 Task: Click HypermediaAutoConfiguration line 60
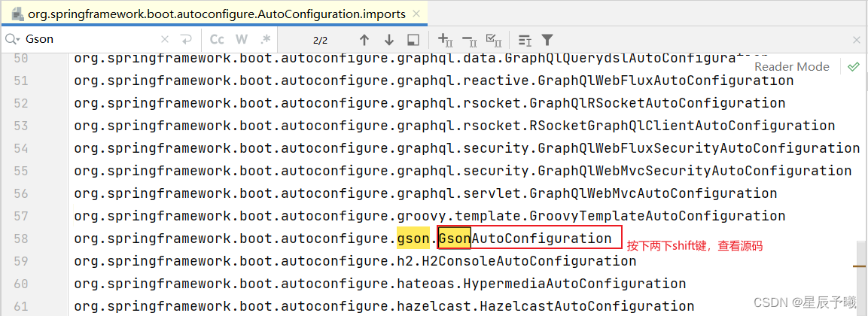click(x=574, y=284)
